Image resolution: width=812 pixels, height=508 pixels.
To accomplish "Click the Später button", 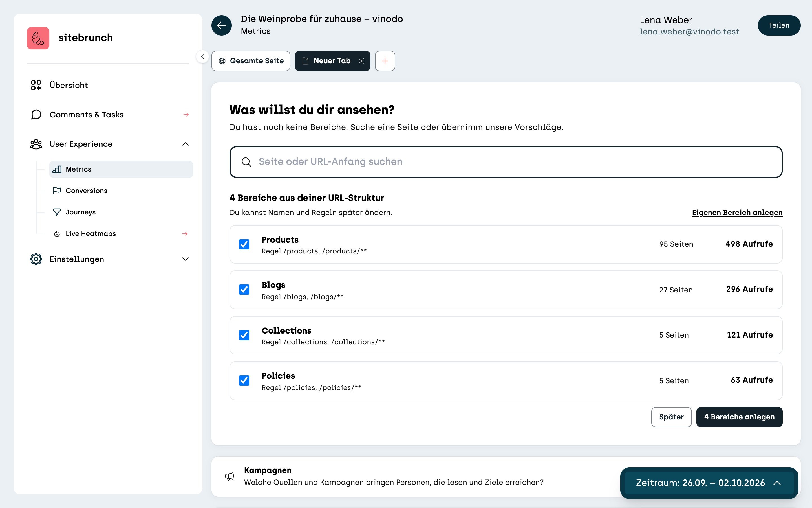I will [671, 417].
